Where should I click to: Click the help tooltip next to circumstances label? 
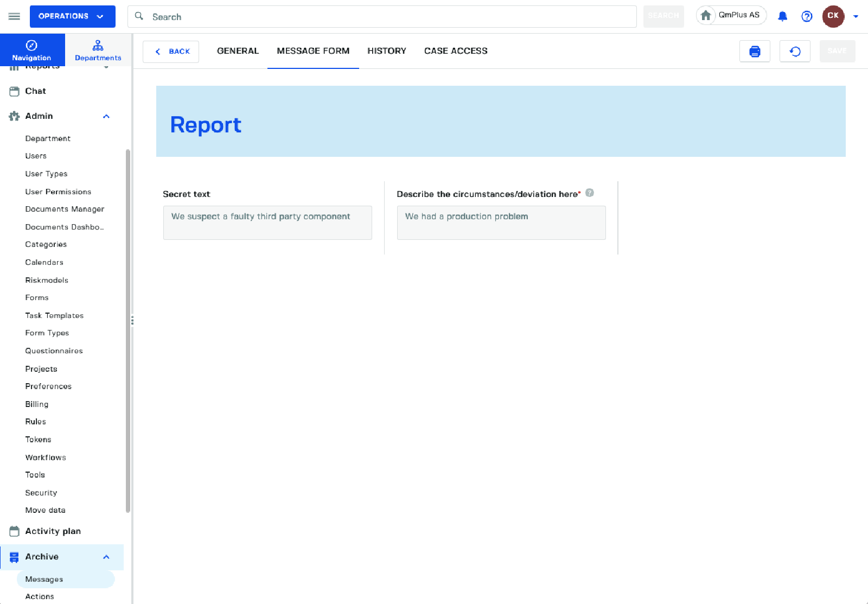(590, 193)
